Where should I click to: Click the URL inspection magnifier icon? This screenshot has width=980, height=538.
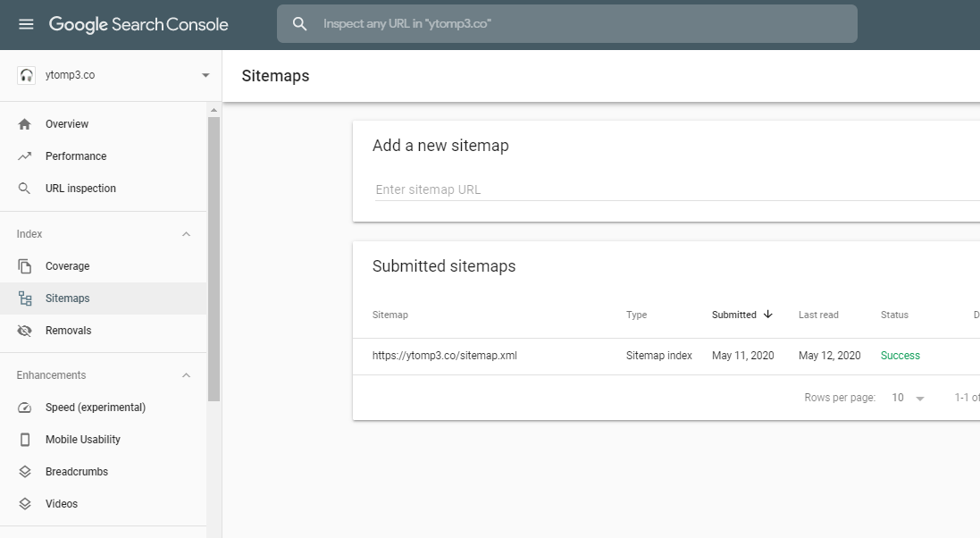click(x=24, y=189)
